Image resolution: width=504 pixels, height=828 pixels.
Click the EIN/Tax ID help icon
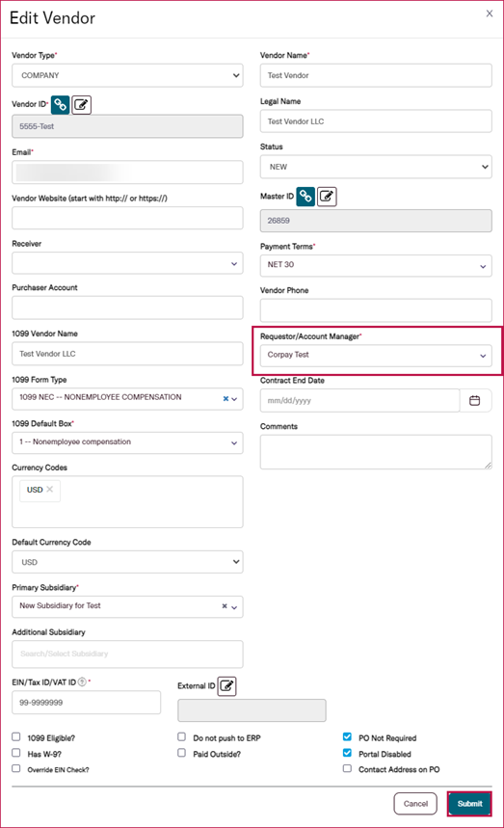(x=82, y=681)
